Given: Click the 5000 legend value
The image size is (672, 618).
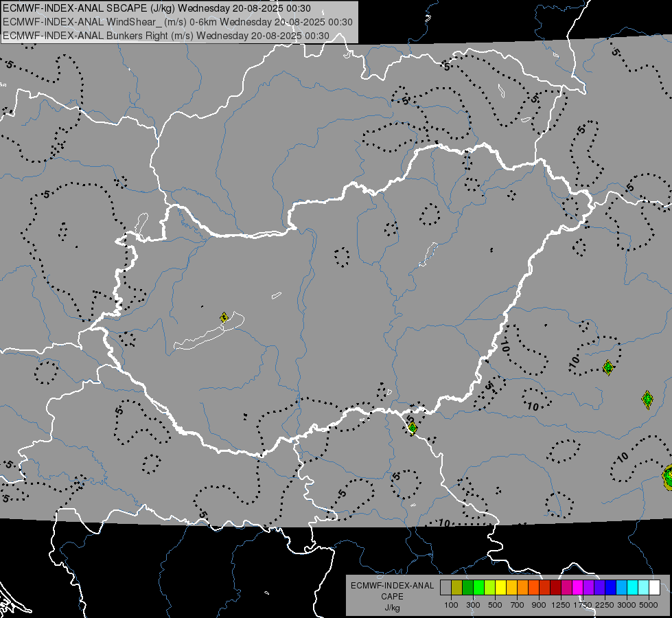Looking at the screenshot, I should point(649,605).
